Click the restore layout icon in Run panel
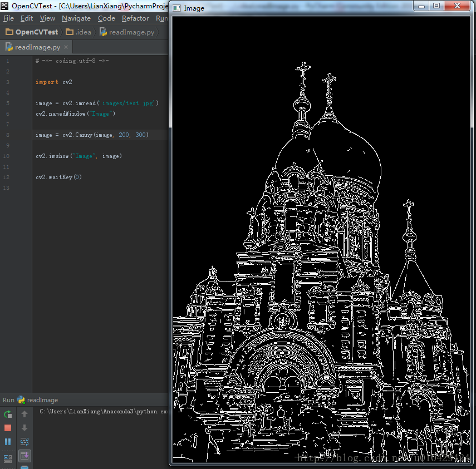Screen dimensions: 476x469 click(x=8, y=458)
